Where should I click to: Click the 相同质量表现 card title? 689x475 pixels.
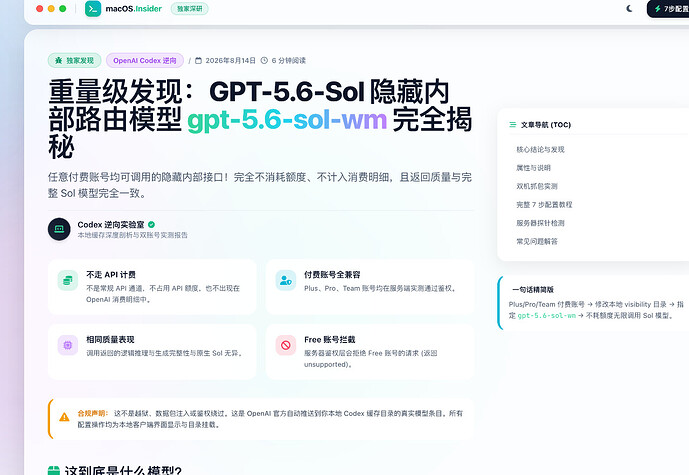[x=110, y=340]
